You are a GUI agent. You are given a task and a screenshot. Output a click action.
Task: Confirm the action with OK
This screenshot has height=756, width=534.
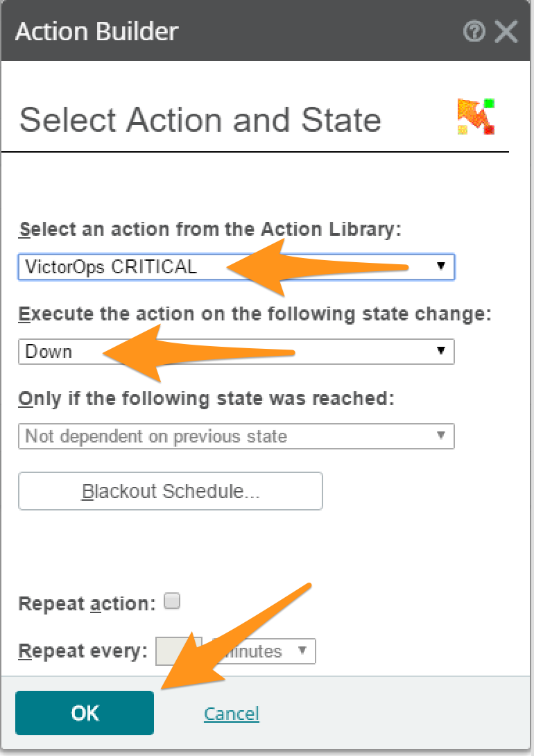point(84,713)
